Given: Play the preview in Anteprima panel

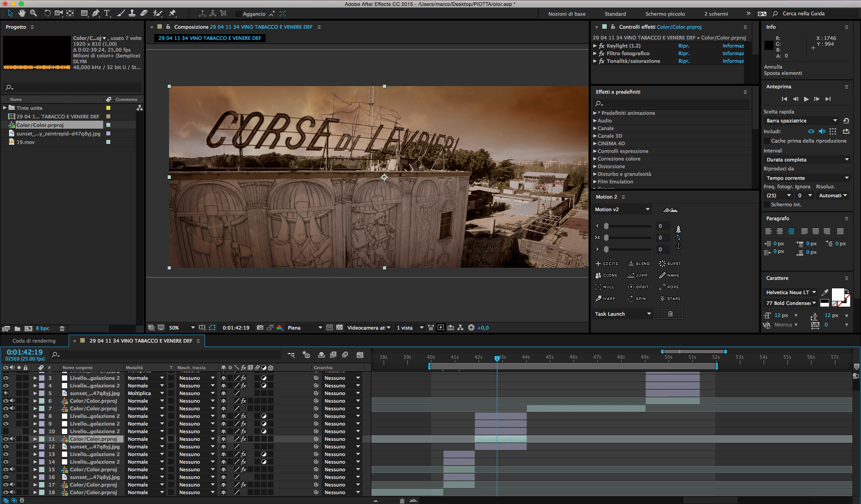Looking at the screenshot, I should [806, 99].
